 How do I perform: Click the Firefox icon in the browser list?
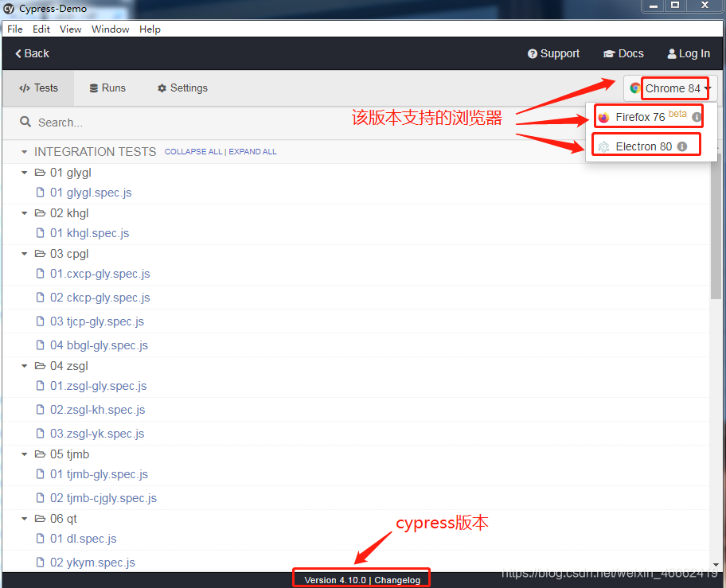(603, 118)
